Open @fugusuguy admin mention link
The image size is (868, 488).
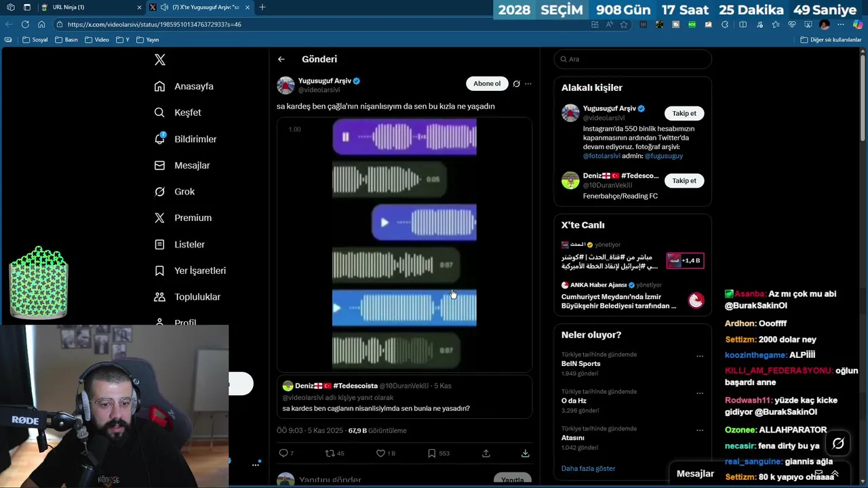664,156
